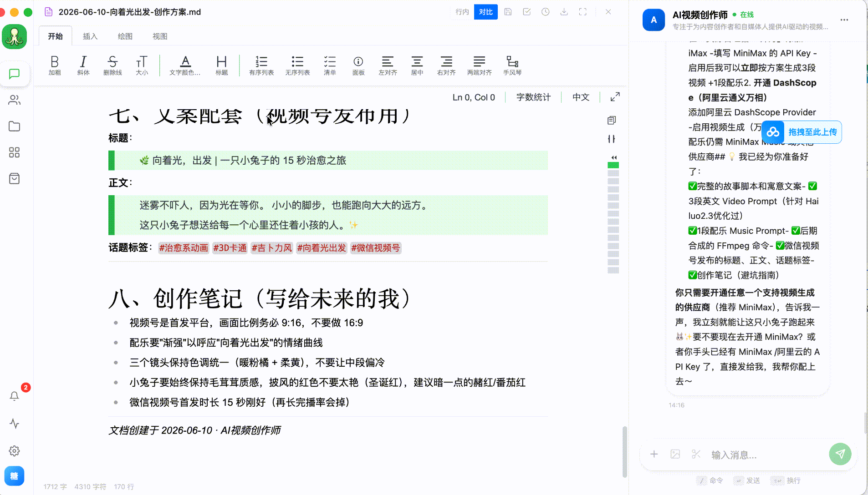
Task: Click the file icon beside document title
Action: point(49,12)
